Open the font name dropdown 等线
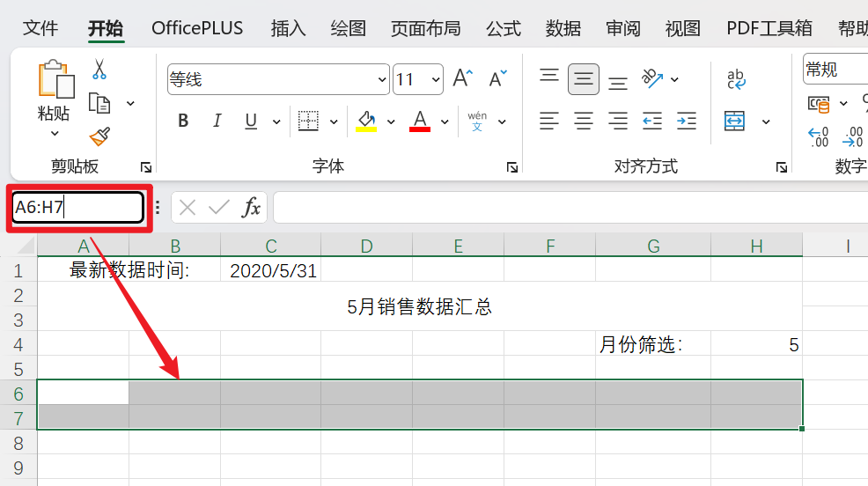Screen dimensions: 868x486 [382, 80]
